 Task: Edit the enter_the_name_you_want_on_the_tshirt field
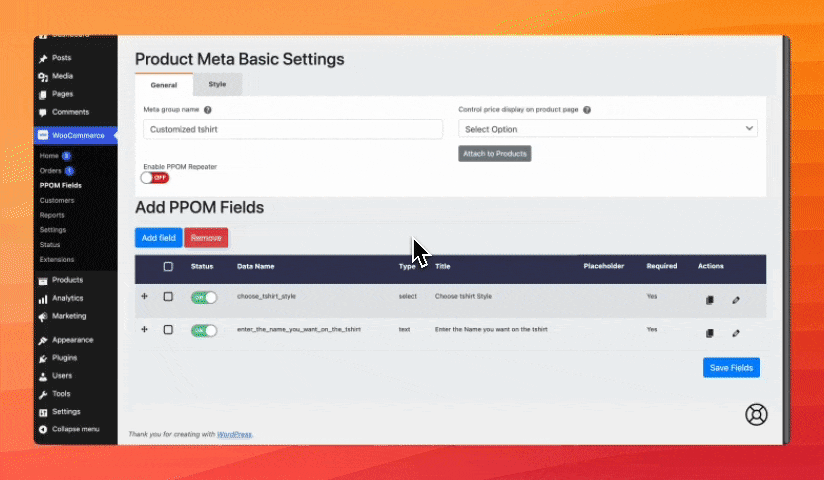pyautogui.click(x=736, y=333)
